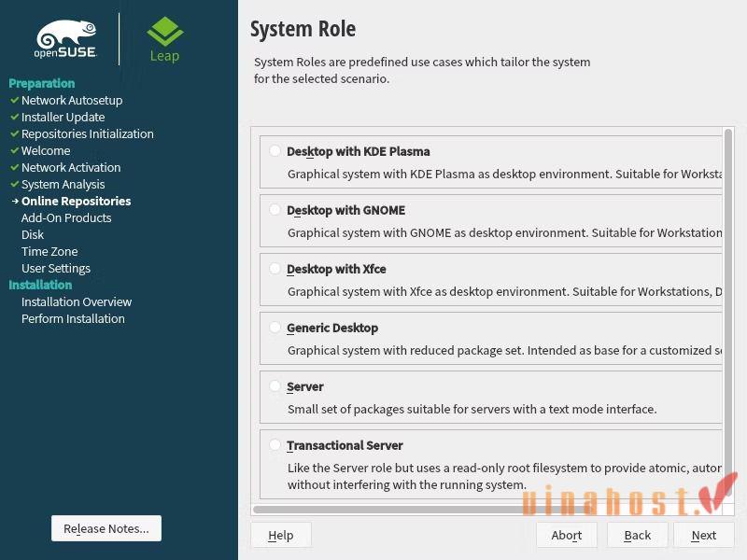747x560 pixels.
Task: Click the System Role page title
Action: click(x=303, y=29)
